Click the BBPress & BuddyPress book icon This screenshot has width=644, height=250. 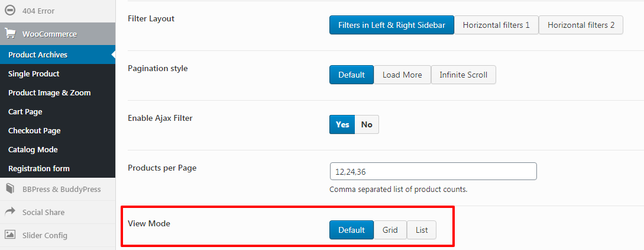(10, 189)
